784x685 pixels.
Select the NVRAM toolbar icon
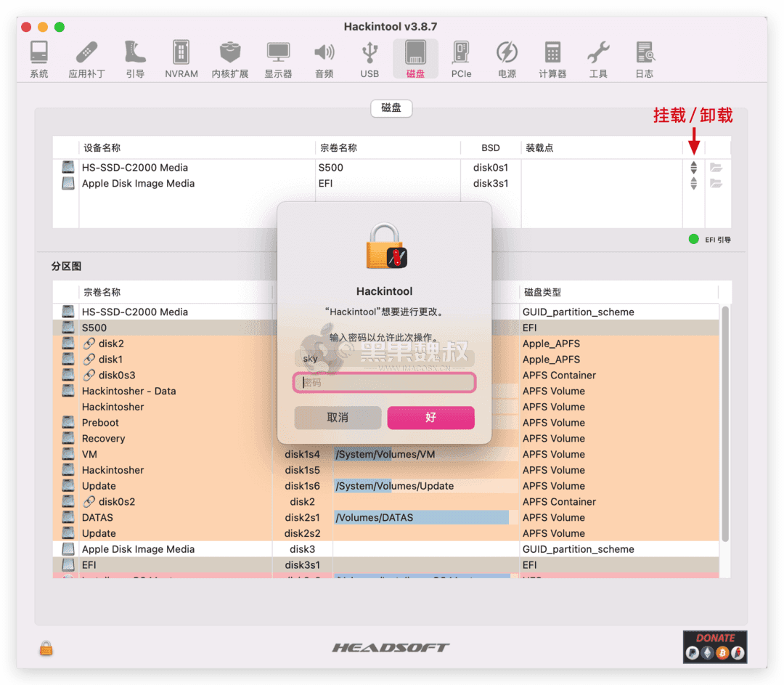click(x=181, y=58)
